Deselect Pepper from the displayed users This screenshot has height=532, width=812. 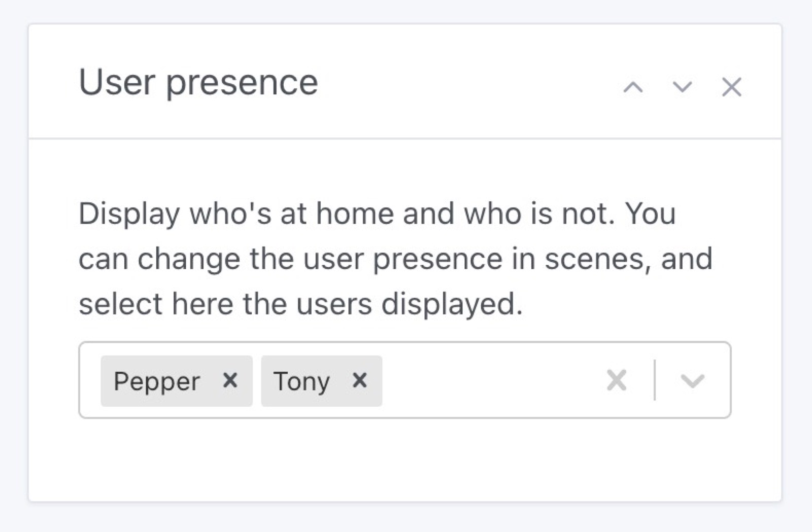[231, 380]
